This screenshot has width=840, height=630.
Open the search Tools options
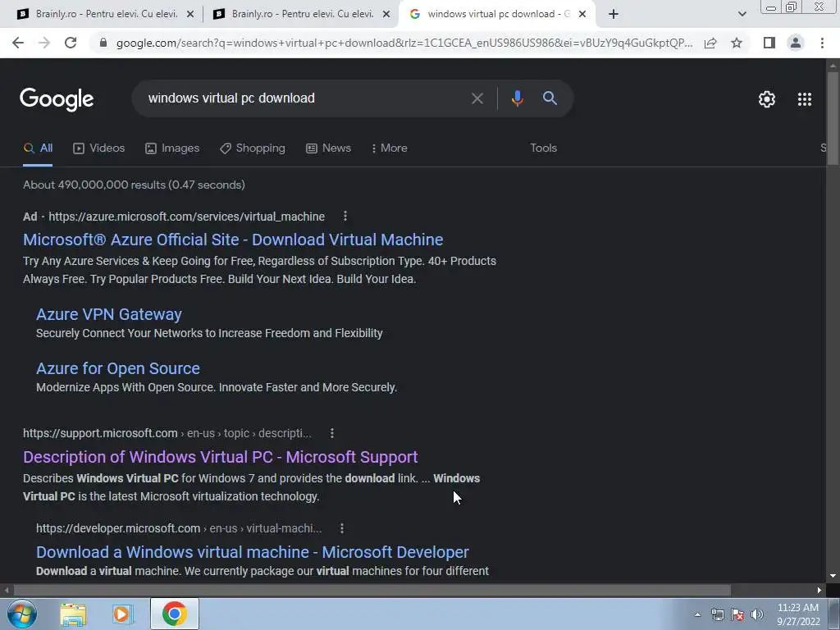(543, 148)
